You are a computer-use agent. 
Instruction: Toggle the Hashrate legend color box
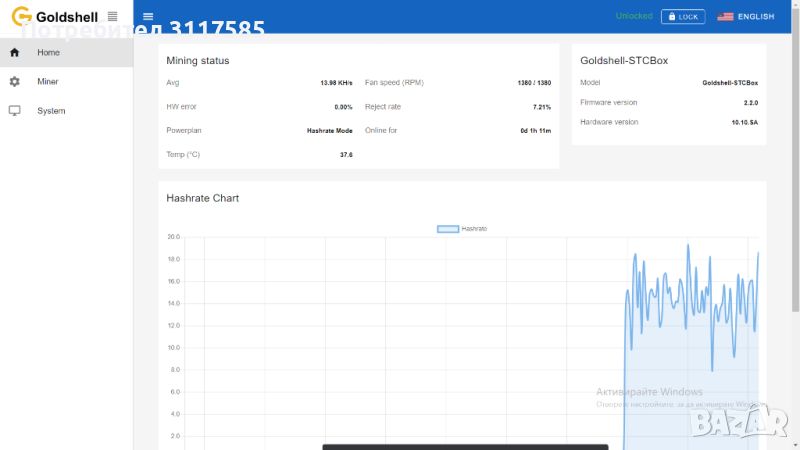pos(448,229)
